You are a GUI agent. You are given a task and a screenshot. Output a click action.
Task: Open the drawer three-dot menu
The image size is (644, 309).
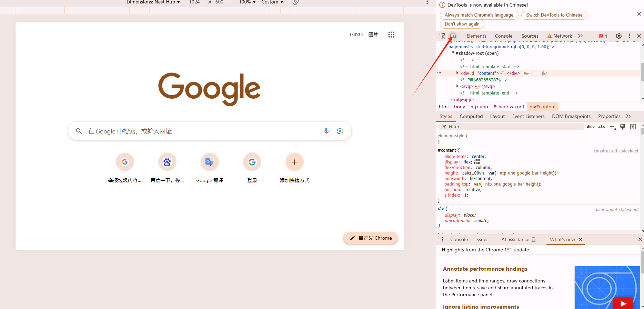[x=442, y=239]
